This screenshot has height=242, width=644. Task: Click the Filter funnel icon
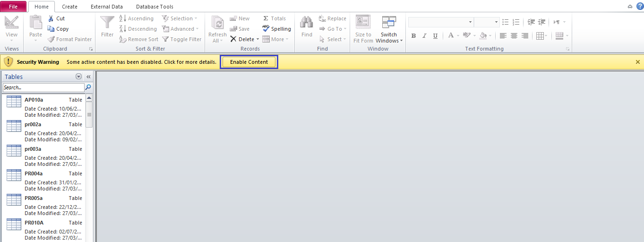point(107,23)
